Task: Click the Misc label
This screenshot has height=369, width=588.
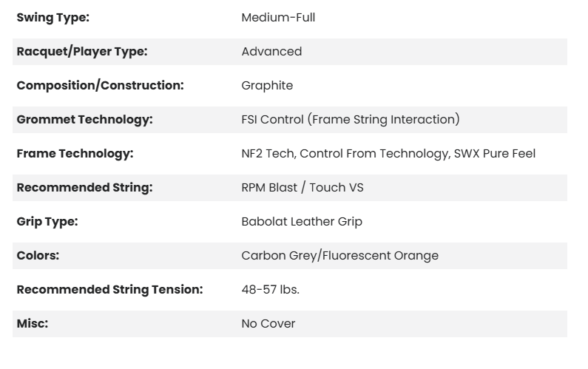Action: [x=32, y=324]
